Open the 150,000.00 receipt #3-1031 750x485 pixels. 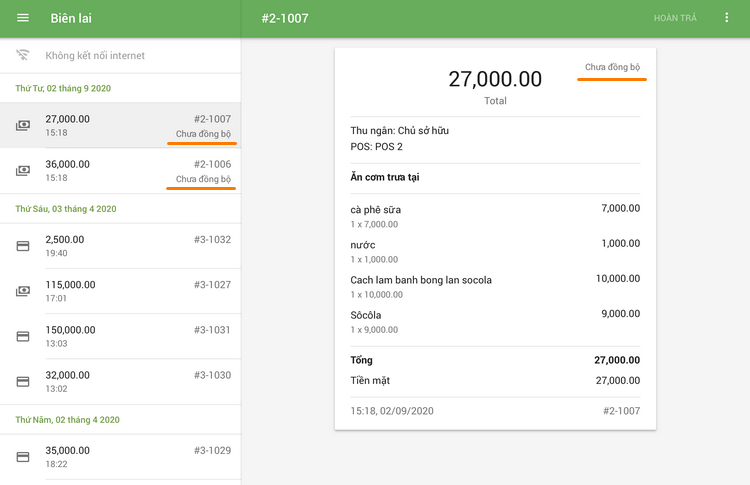[x=120, y=336]
